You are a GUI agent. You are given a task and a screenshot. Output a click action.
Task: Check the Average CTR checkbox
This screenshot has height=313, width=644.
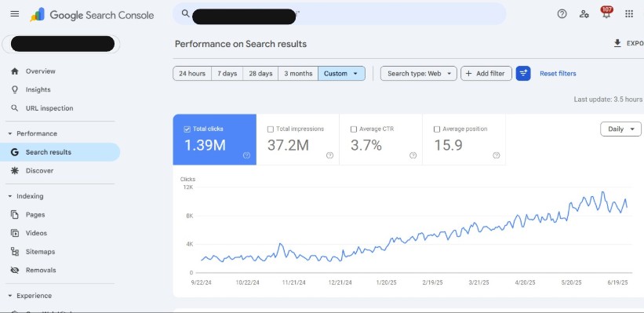(x=354, y=129)
